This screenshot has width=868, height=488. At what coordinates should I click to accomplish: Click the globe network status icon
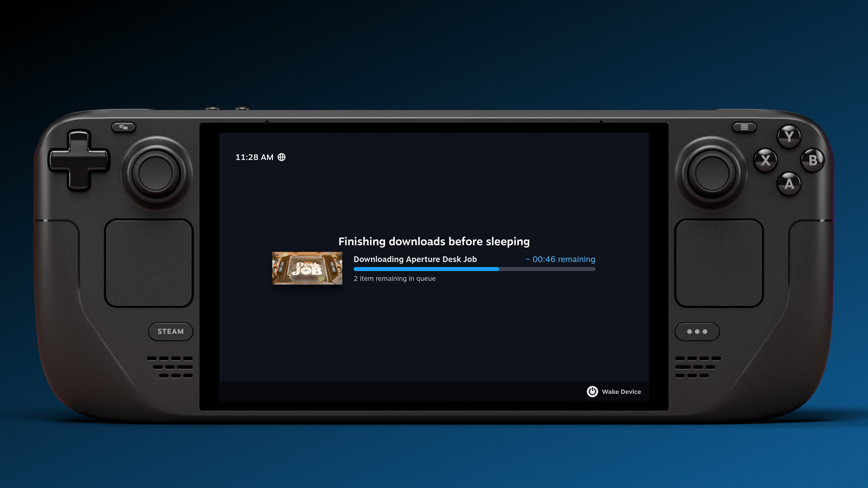282,157
